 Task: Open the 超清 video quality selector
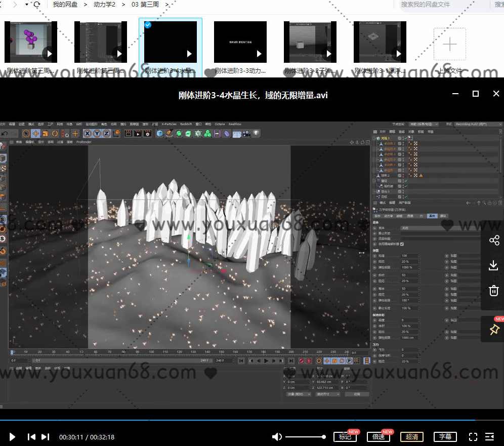coord(412,436)
